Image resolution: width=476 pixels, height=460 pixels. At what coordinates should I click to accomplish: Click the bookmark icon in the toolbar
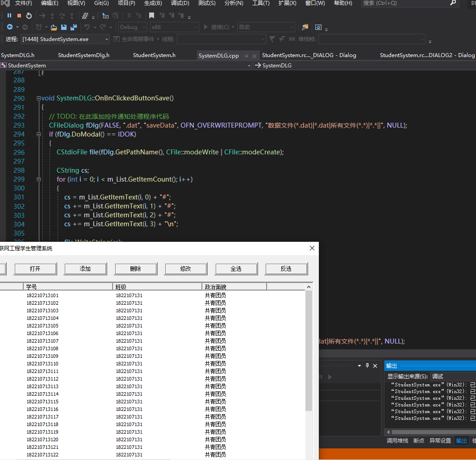pos(152,16)
